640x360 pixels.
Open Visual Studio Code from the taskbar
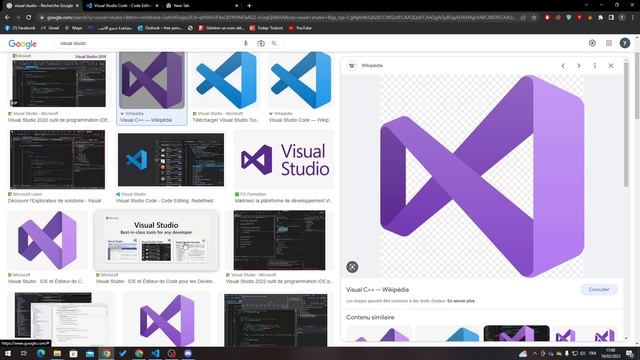click(155, 353)
